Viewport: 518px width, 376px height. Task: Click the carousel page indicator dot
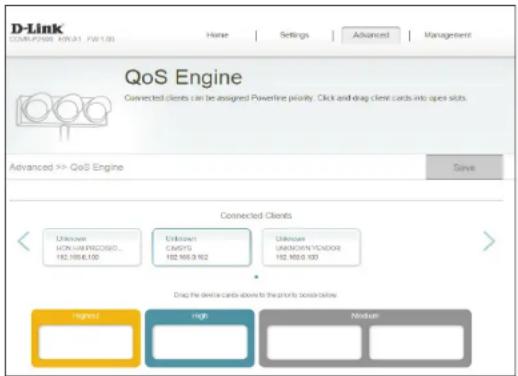[x=256, y=277]
